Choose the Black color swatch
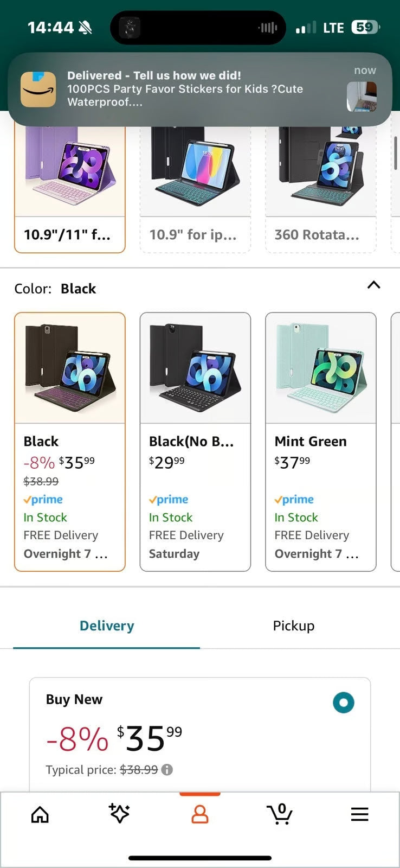The image size is (400, 868). (x=70, y=442)
